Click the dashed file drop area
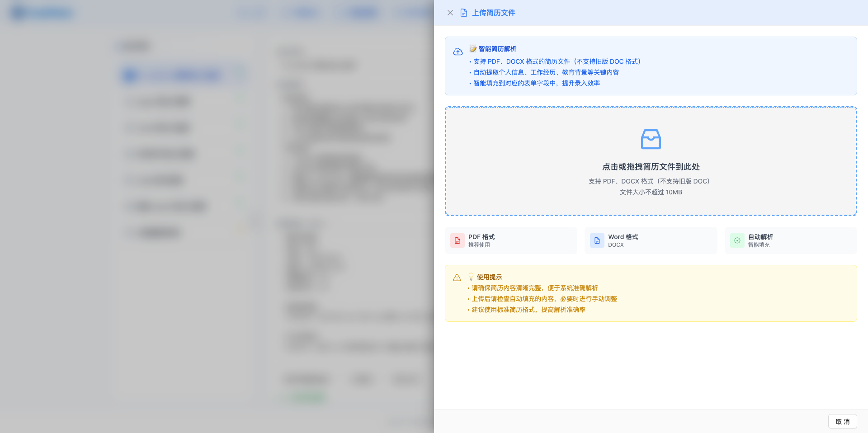The width and height of the screenshot is (868, 433). coord(651,161)
